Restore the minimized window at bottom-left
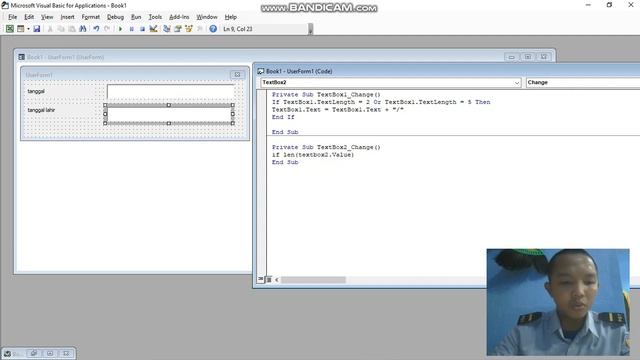 coord(34,353)
